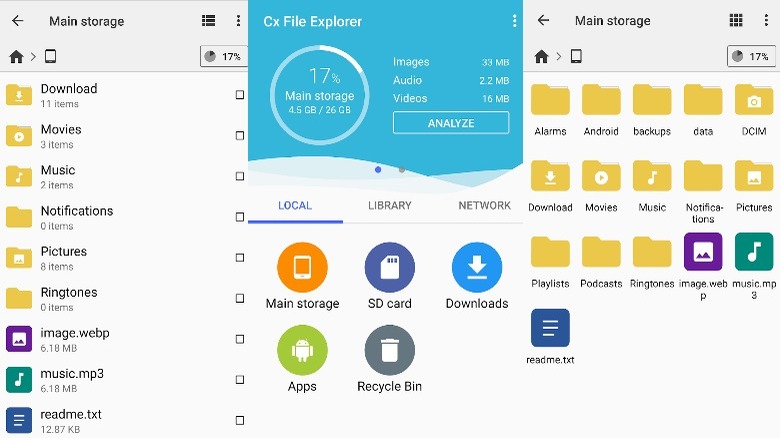The width and height of the screenshot is (780, 438).
Task: Select the second page indicator dot
Action: 401,170
